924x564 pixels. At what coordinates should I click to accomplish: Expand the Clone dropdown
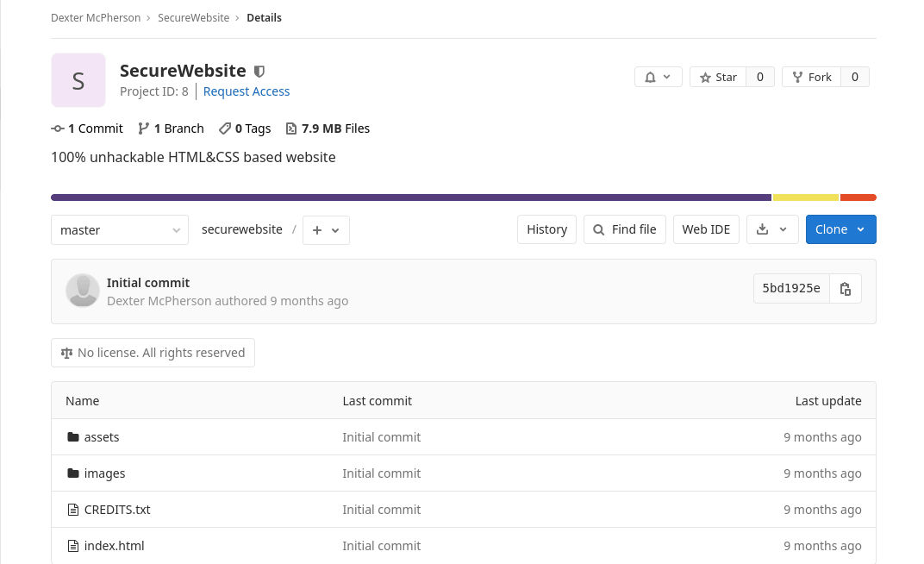click(x=840, y=229)
